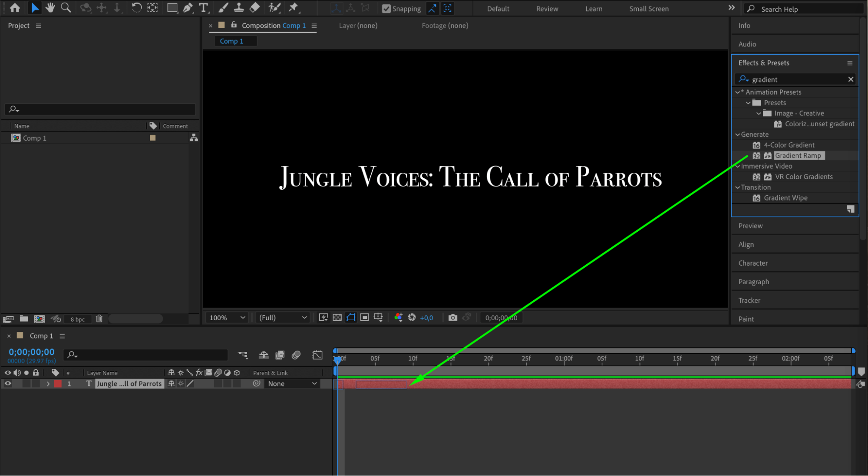
Task: Click the red label swatch of layer 1
Action: (x=58, y=384)
